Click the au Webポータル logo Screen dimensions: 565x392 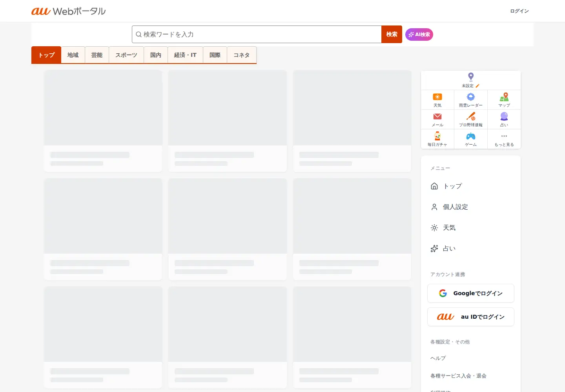[68, 11]
